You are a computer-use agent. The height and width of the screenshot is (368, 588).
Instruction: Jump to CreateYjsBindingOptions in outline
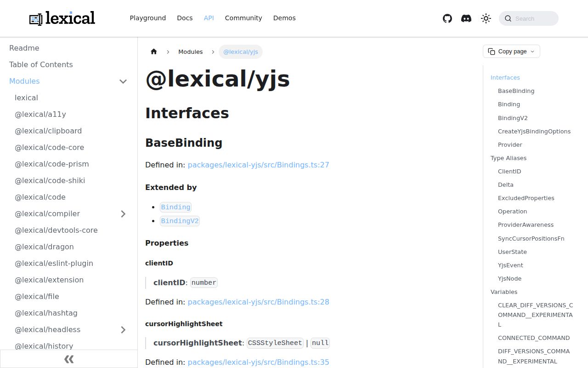[x=534, y=131]
